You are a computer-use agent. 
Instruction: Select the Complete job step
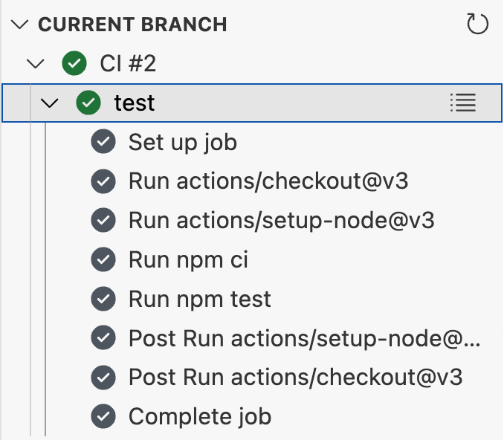[x=199, y=417]
